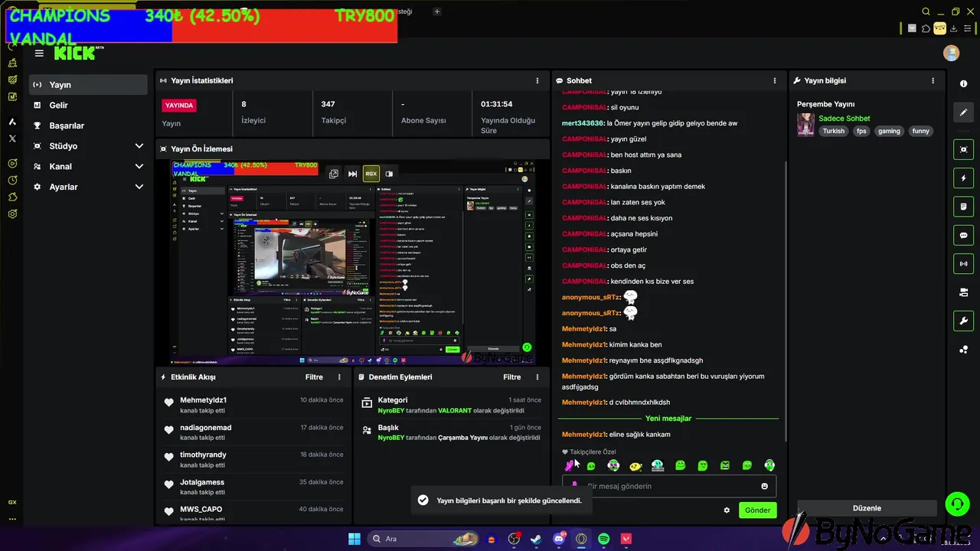Toggle the lightning activity feed widget

coord(963,178)
